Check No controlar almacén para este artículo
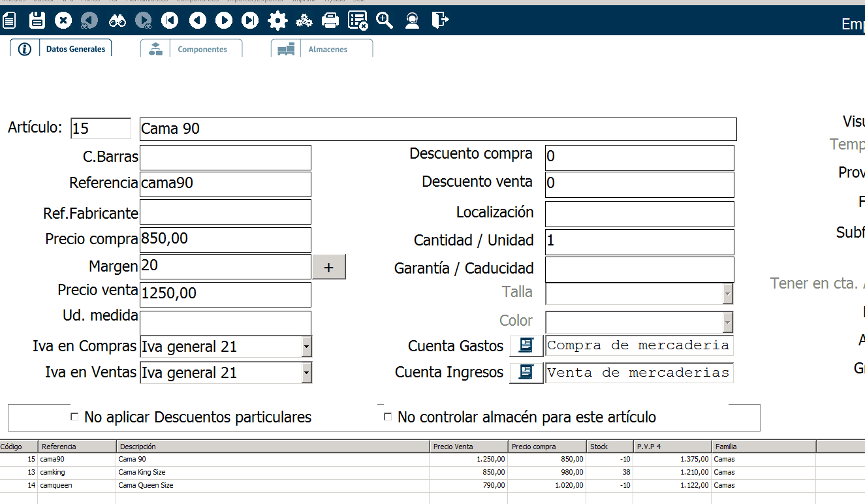Screen dimensions: 865x504 [388, 417]
